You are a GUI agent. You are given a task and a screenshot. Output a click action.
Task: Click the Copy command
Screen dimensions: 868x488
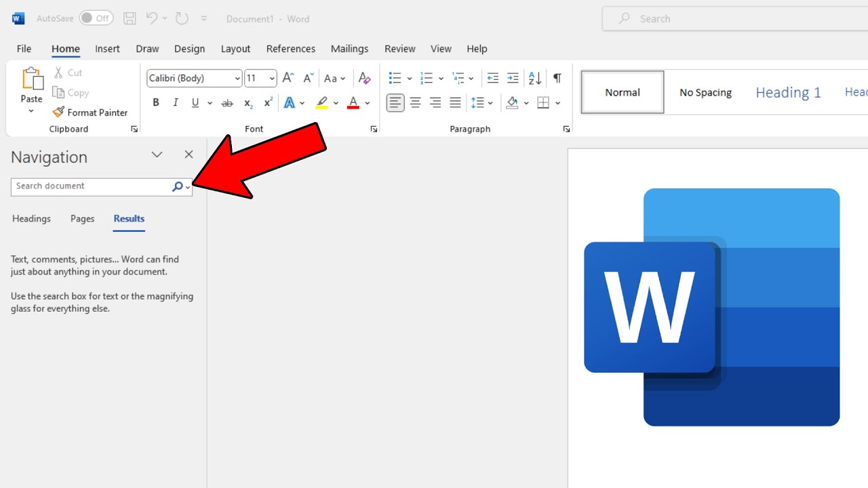pos(71,93)
